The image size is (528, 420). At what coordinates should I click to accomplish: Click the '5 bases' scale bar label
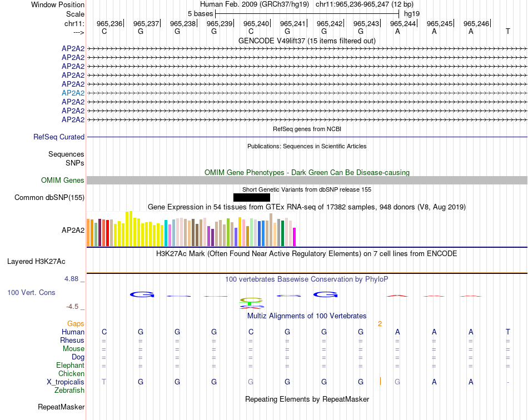click(200, 14)
